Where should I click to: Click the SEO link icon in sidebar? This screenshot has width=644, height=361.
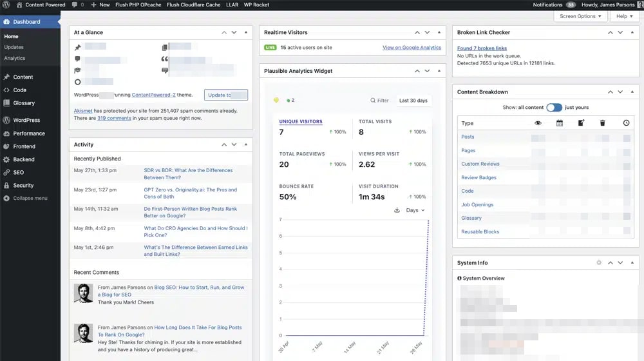pos(6,172)
